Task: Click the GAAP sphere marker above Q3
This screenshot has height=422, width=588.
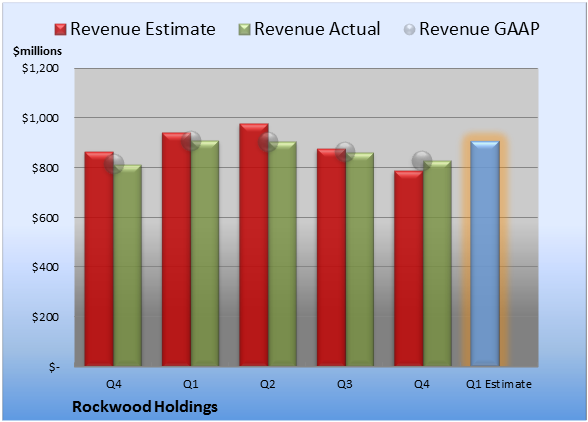Action: [x=345, y=152]
